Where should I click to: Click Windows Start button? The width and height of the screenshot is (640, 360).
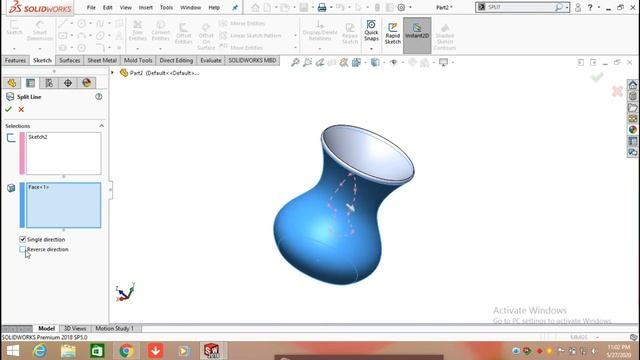[13, 351]
